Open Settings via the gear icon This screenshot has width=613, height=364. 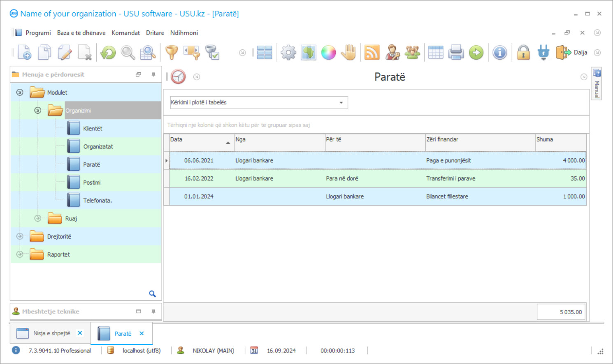pos(288,53)
